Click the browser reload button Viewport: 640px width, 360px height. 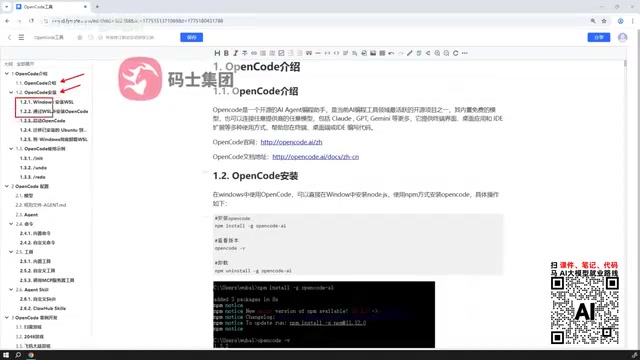pos(31,21)
